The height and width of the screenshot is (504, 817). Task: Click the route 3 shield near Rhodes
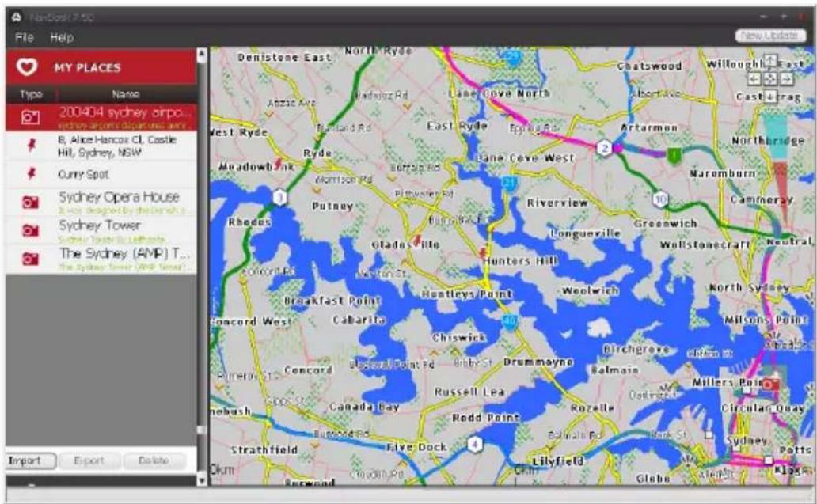pyautogui.click(x=280, y=197)
